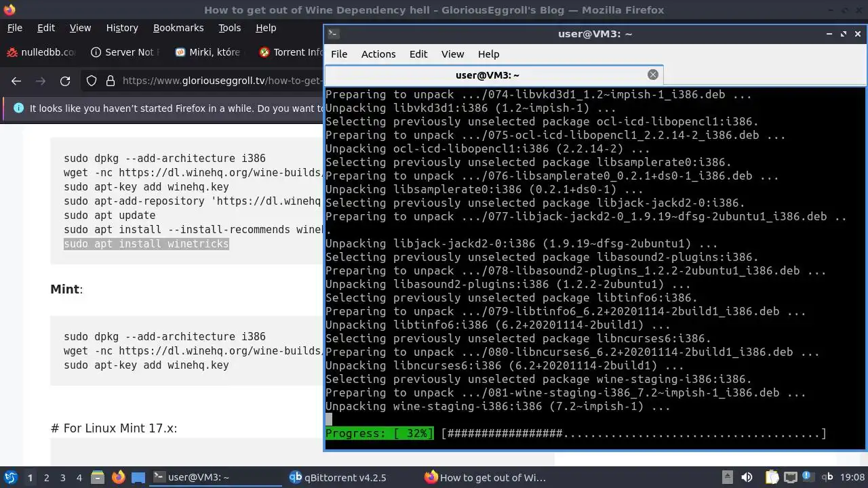The width and height of the screenshot is (868, 488).
Task: Show site security padlock info
Action: (x=111, y=81)
